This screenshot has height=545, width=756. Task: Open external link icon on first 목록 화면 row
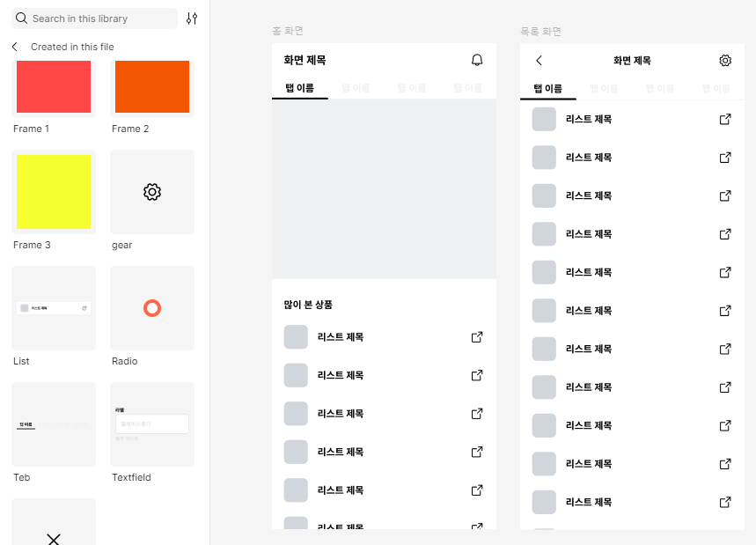725,119
